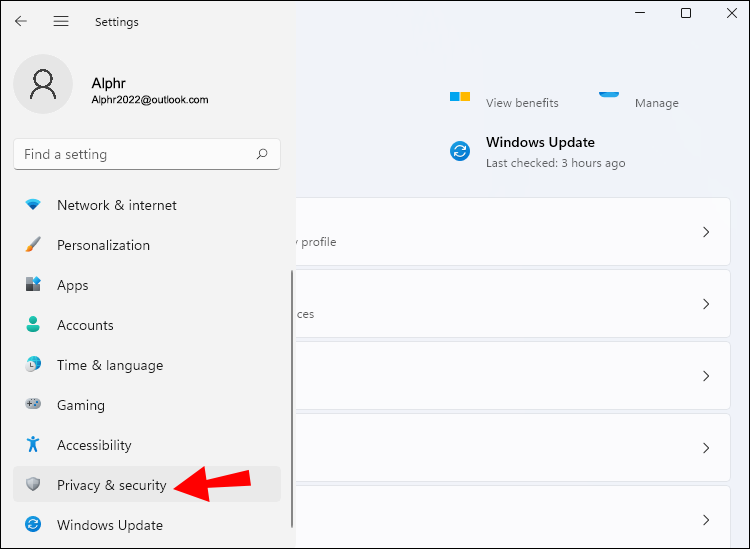Click the Accessibility figure icon
Screen dimensions: 750x549
click(x=33, y=445)
